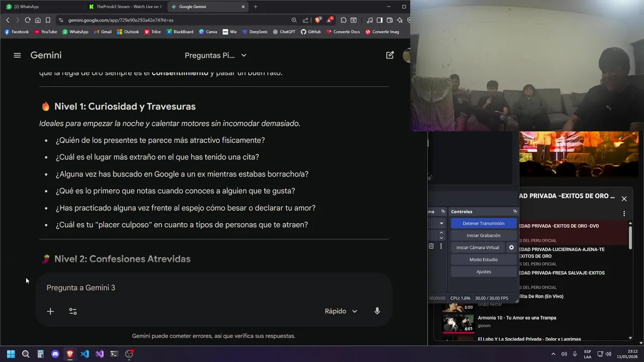Open YouTube playlist three-dot menu
The width and height of the screenshot is (644, 362).
click(x=624, y=214)
